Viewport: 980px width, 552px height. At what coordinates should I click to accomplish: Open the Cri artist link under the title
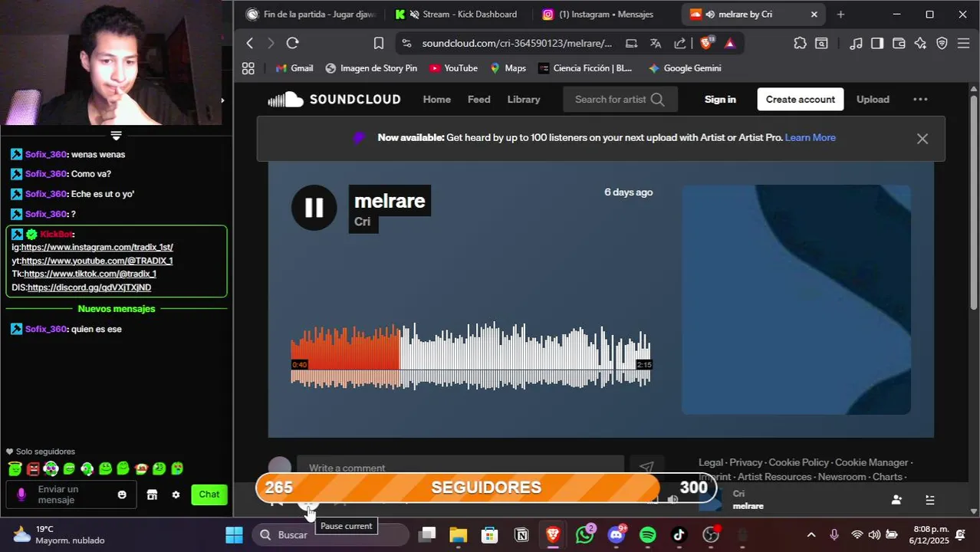(x=363, y=222)
